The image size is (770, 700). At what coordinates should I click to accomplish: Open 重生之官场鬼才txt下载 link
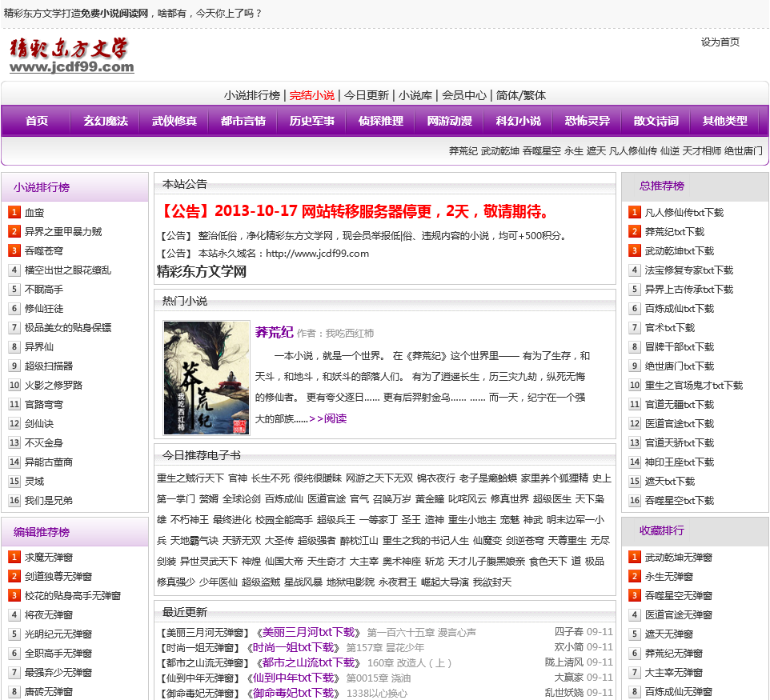pos(693,386)
